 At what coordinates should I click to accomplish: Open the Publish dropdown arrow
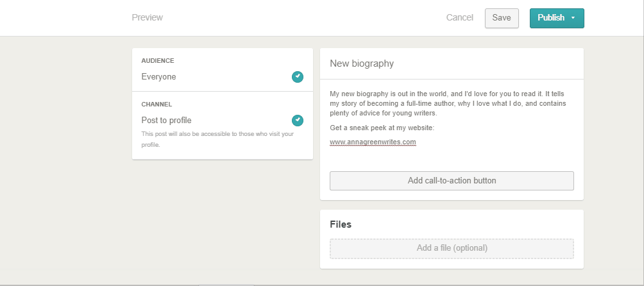(573, 18)
